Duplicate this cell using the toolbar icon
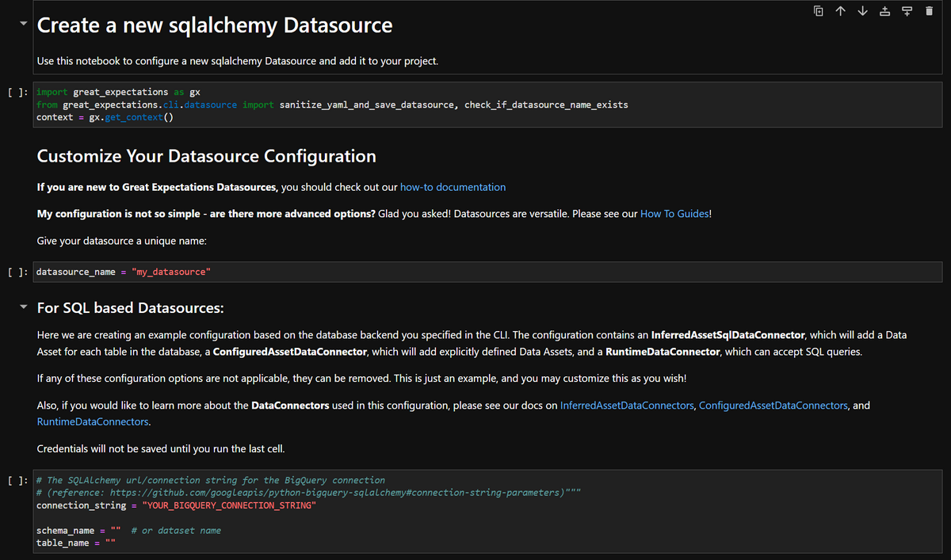Image resolution: width=951 pixels, height=560 pixels. 819,11
